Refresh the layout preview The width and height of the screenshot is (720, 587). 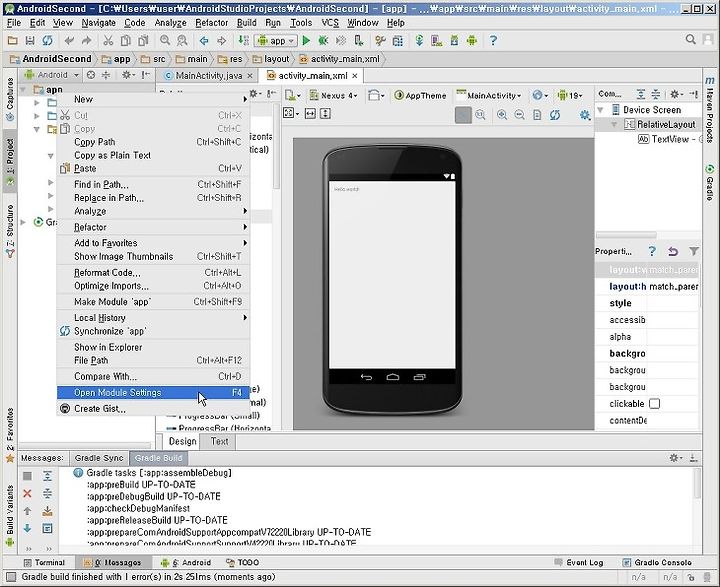[555, 115]
